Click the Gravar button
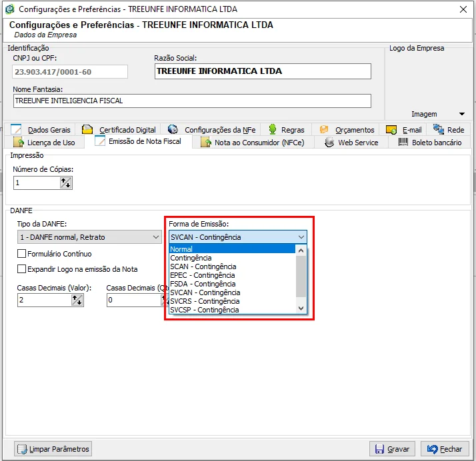Image resolution: width=476 pixels, height=461 pixels. pyautogui.click(x=392, y=449)
